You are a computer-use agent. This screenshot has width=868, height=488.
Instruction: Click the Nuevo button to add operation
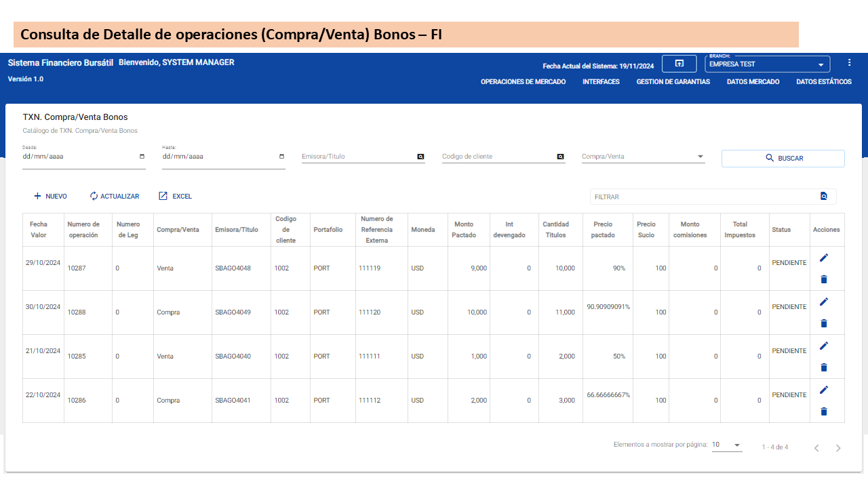tap(50, 197)
